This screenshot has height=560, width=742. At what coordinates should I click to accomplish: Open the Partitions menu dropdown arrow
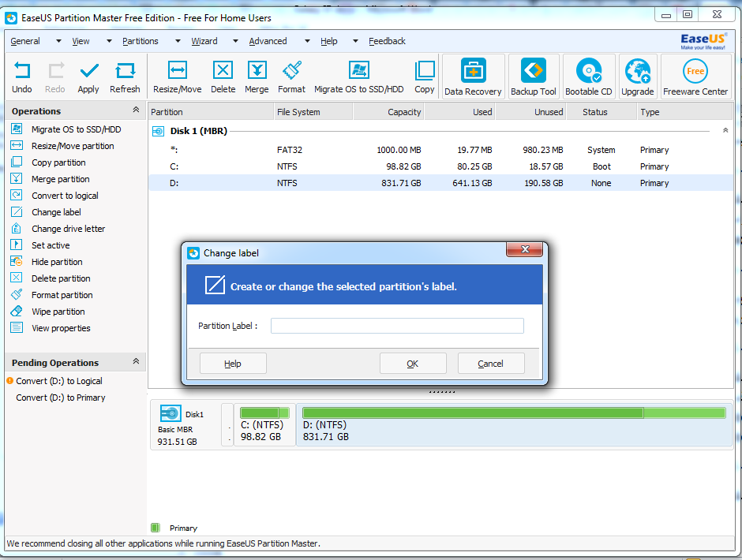pos(178,41)
